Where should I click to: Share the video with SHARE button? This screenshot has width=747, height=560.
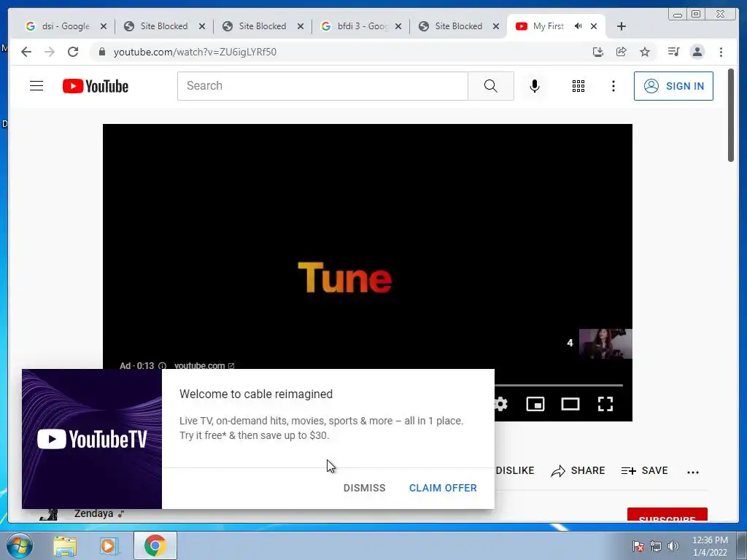(x=578, y=470)
